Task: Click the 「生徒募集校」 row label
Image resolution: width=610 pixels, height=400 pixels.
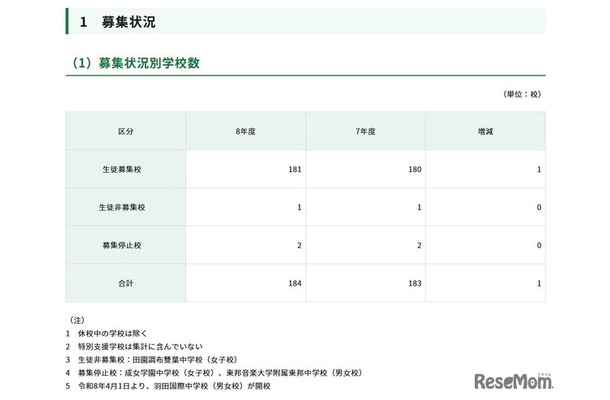Action: (x=125, y=169)
